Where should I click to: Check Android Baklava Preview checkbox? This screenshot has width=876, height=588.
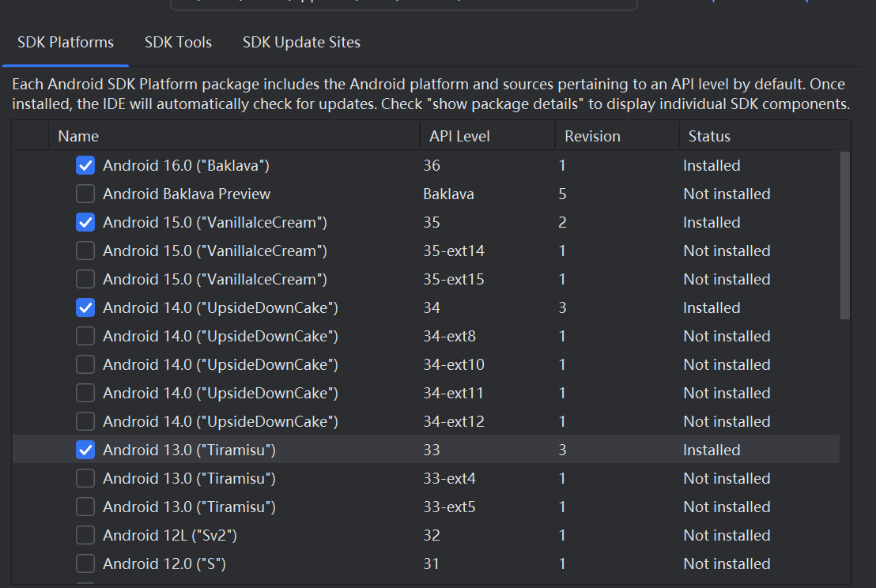[85, 194]
